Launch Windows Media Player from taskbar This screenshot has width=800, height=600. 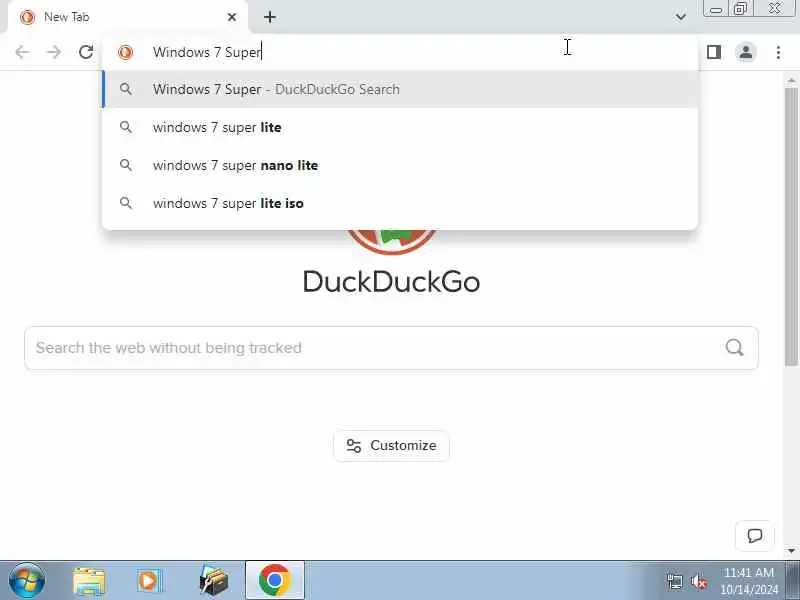150,581
